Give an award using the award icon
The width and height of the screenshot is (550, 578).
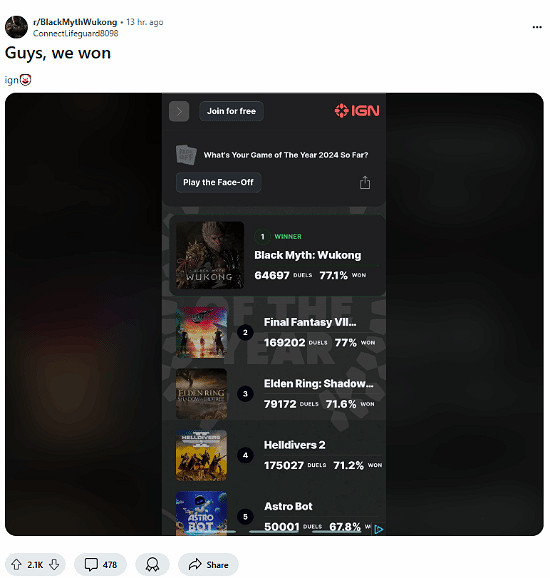(152, 564)
